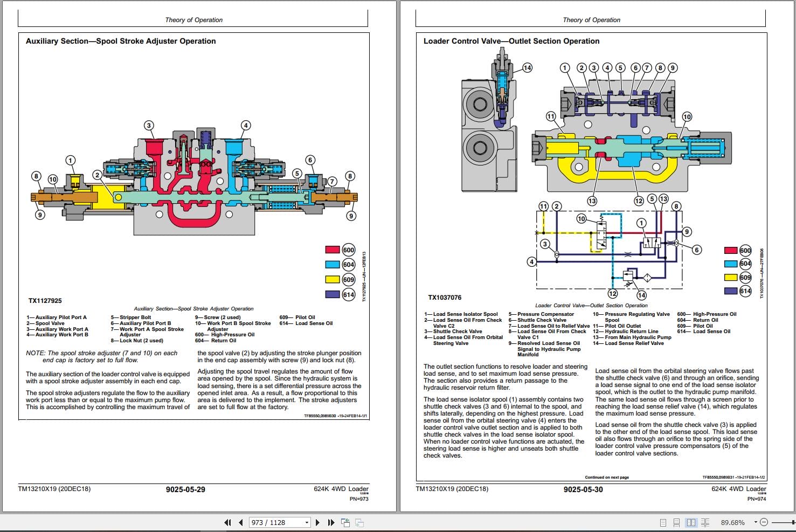Click the 89.68% zoom value

click(732, 522)
